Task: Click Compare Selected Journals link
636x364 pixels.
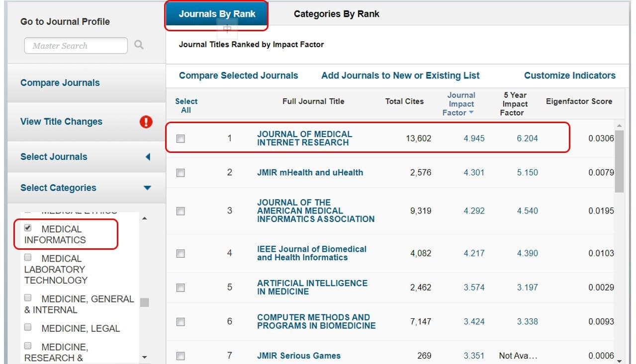Action: point(239,75)
